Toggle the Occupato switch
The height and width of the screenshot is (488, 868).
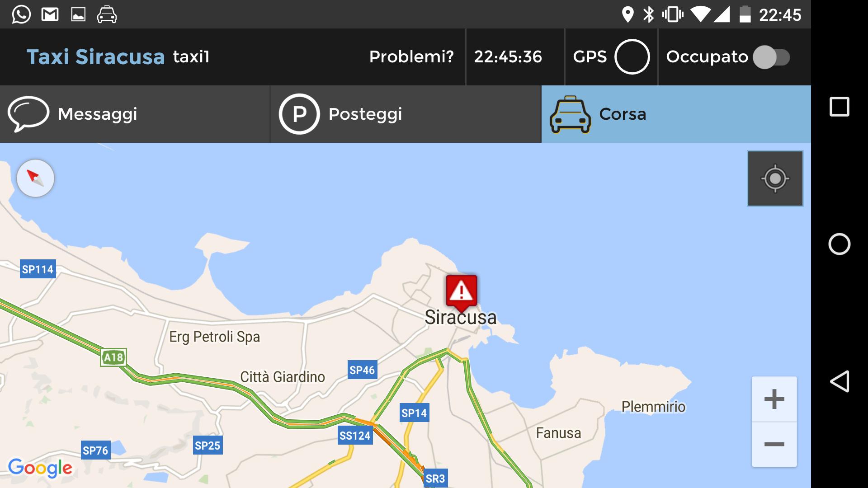772,57
